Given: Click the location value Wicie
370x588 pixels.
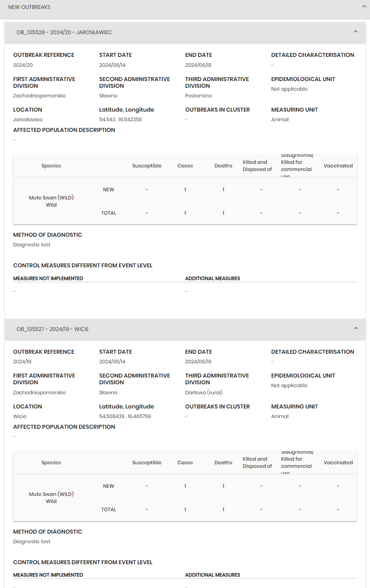Looking at the screenshot, I should click(x=20, y=416).
